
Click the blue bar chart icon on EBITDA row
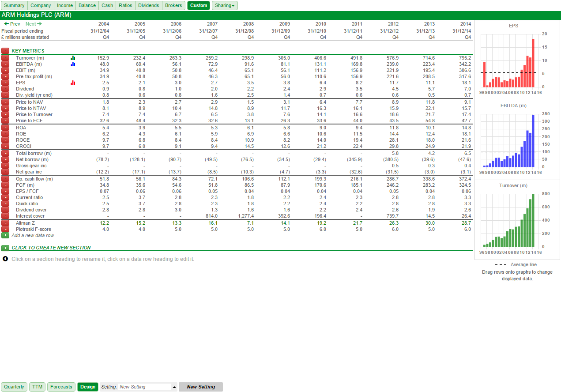[73, 64]
